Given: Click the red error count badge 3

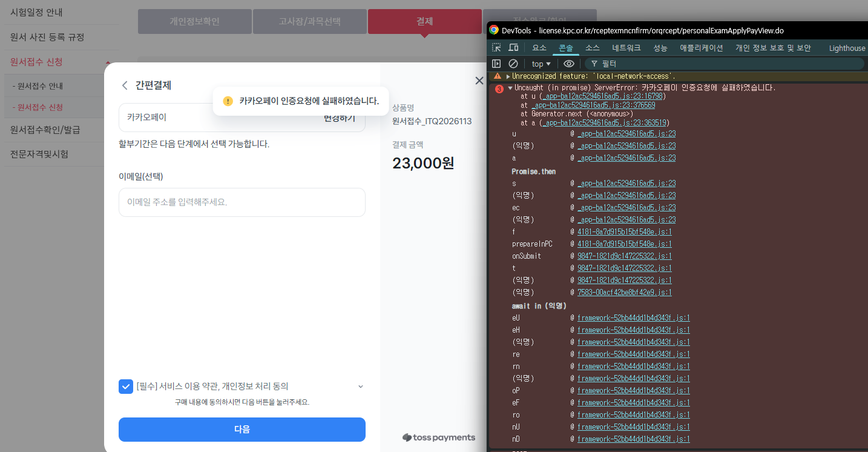Looking at the screenshot, I should click(499, 89).
